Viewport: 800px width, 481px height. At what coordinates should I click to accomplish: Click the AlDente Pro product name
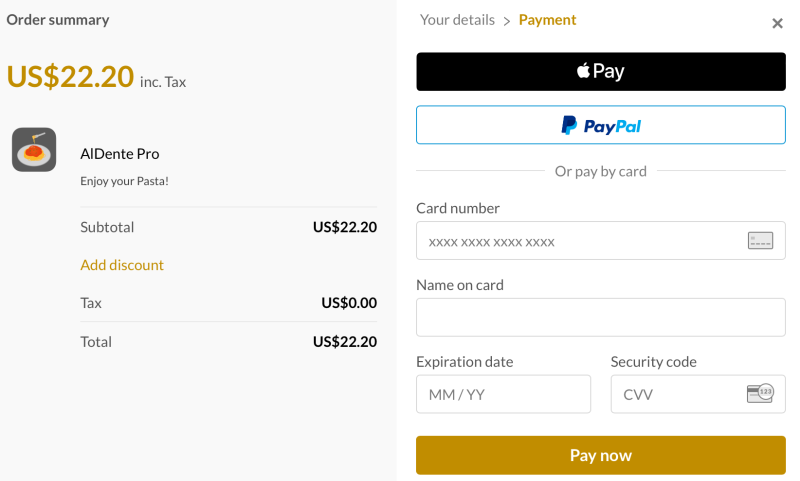pyautogui.click(x=120, y=154)
